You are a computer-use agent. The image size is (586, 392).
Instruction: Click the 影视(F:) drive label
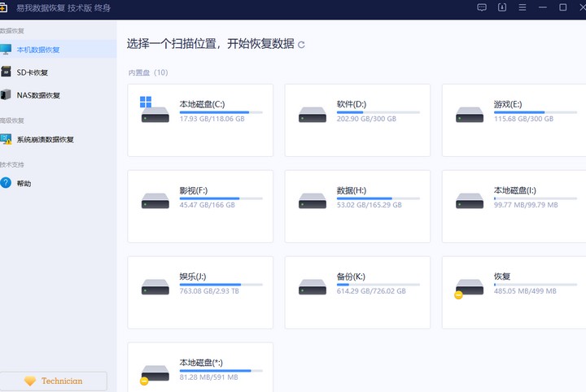click(194, 190)
